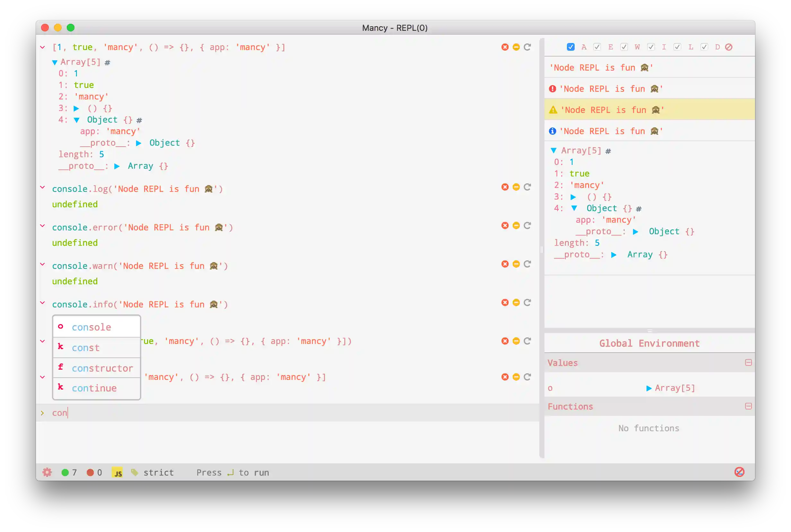The image size is (791, 532).
Task: Toggle the Warning (W) filter checkbox
Action: (624, 47)
